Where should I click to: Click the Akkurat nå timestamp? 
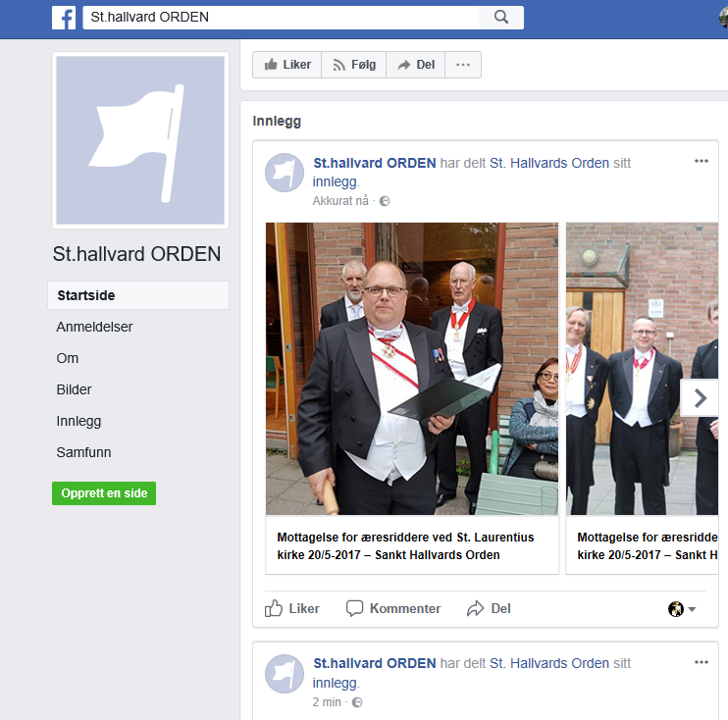click(340, 201)
